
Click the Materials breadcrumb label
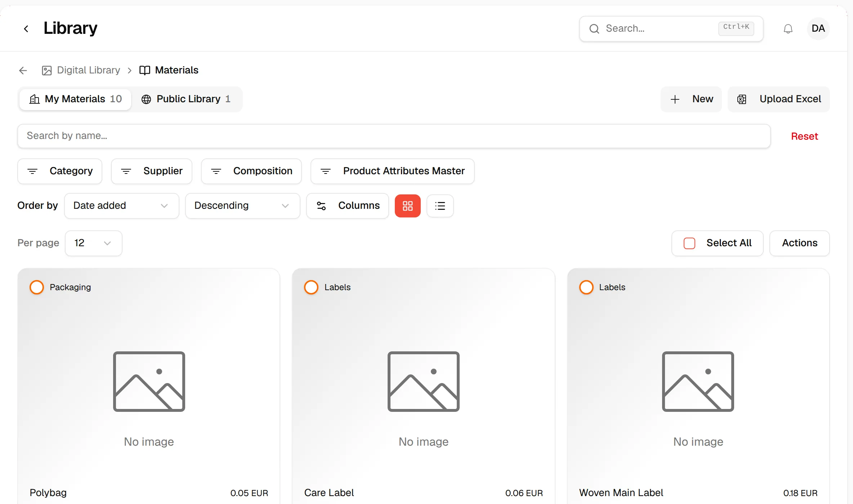(x=177, y=70)
